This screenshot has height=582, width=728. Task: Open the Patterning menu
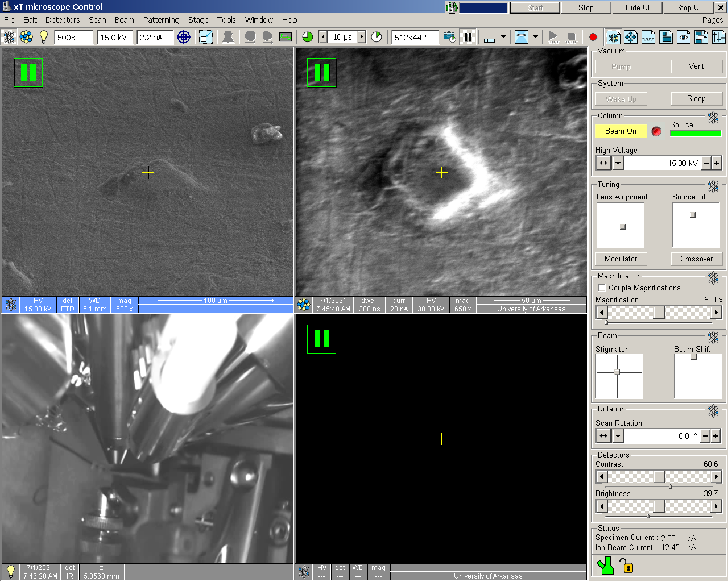tap(161, 20)
